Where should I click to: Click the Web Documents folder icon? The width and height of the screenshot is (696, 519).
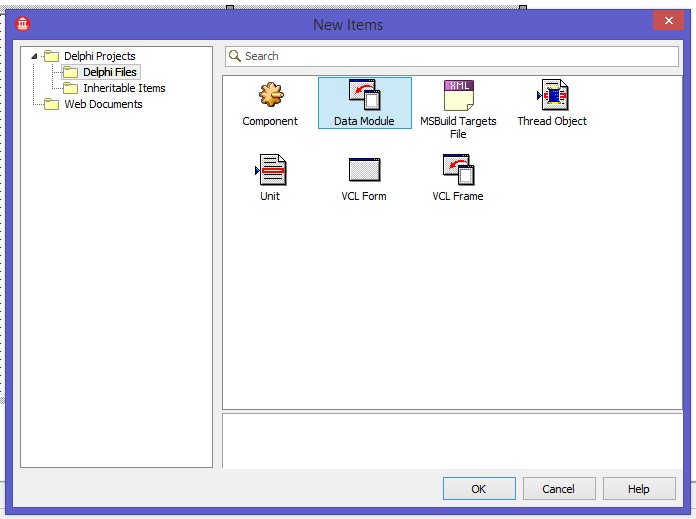pyautogui.click(x=51, y=104)
